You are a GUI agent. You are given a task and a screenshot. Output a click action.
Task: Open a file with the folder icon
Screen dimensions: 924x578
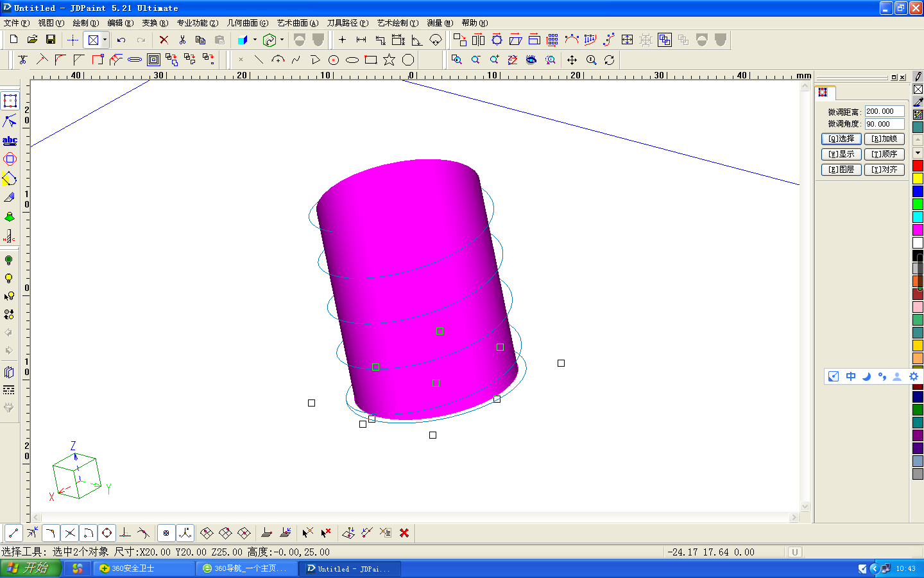pos(32,40)
